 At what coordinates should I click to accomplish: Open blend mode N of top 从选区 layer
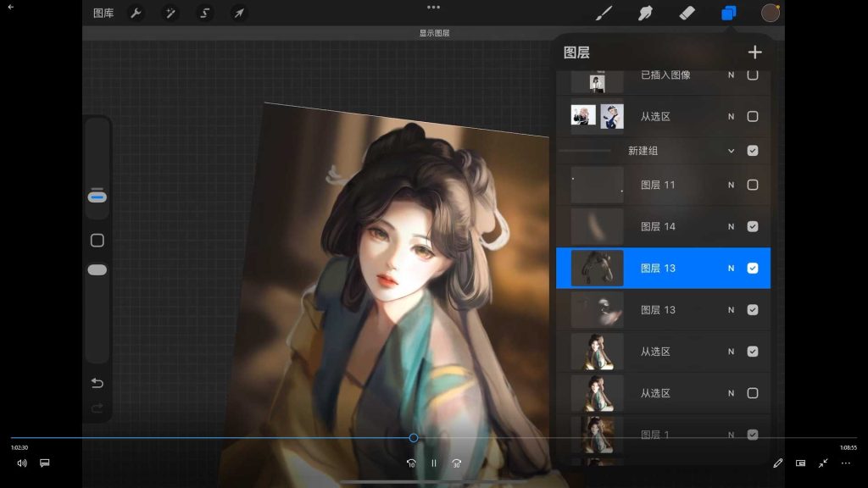click(x=732, y=116)
